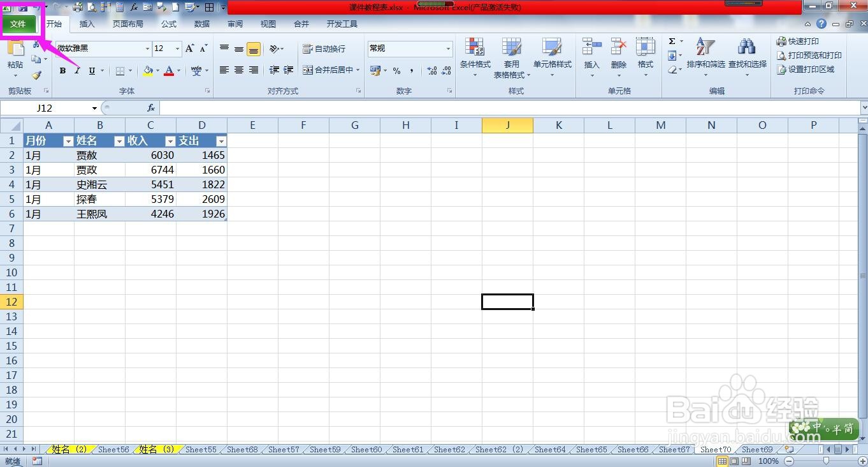Click the paste clipboard icon
Image resolution: width=868 pixels, height=467 pixels.
tap(15, 49)
